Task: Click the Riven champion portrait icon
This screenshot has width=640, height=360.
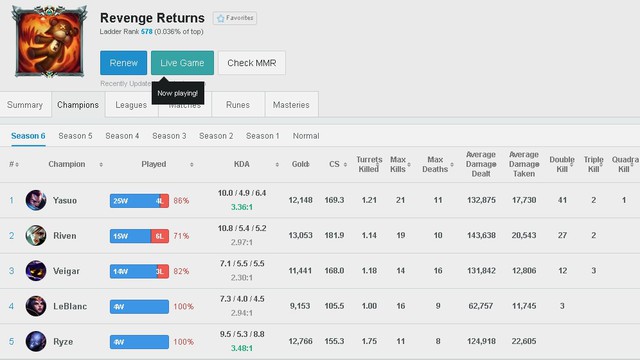Action: [x=36, y=236]
